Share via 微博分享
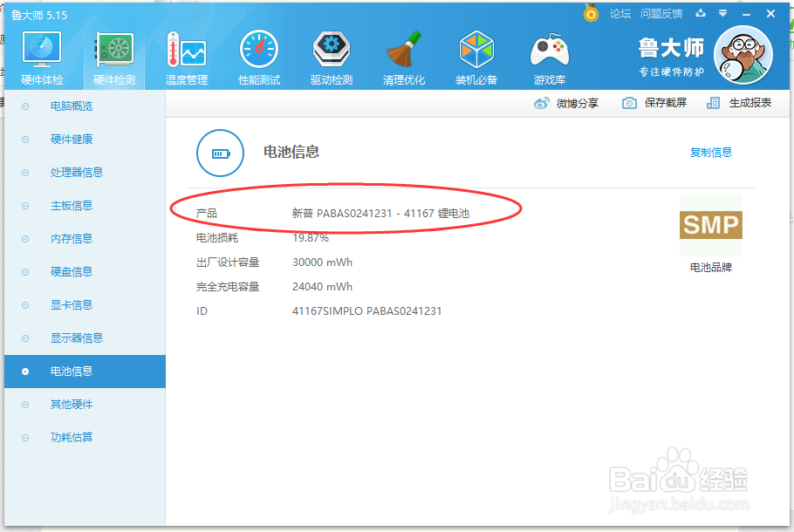 [x=578, y=103]
